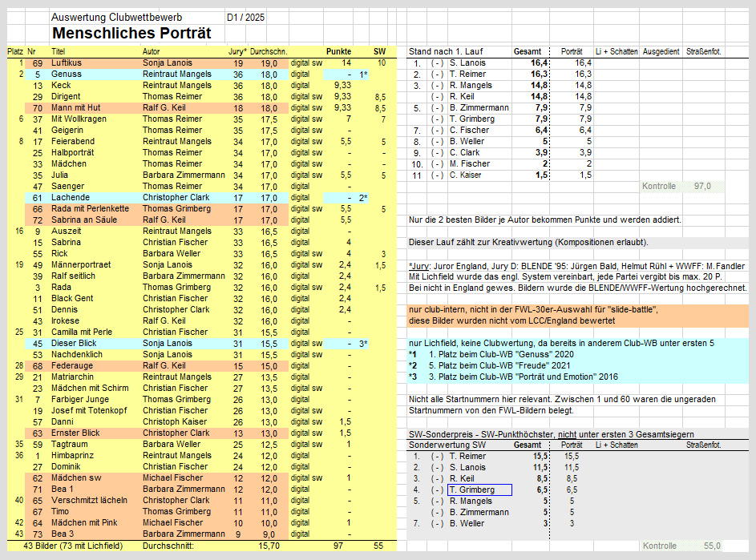The width and height of the screenshot is (756, 560).
Task: Click the 'Platz' column header cell
Action: point(15,51)
